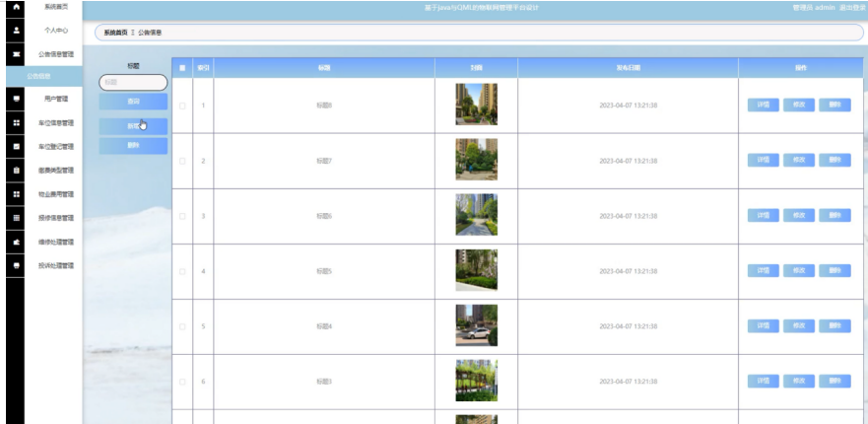The image size is (868, 424).
Task: Click the 系统首页 breadcrumb link
Action: click(x=115, y=33)
